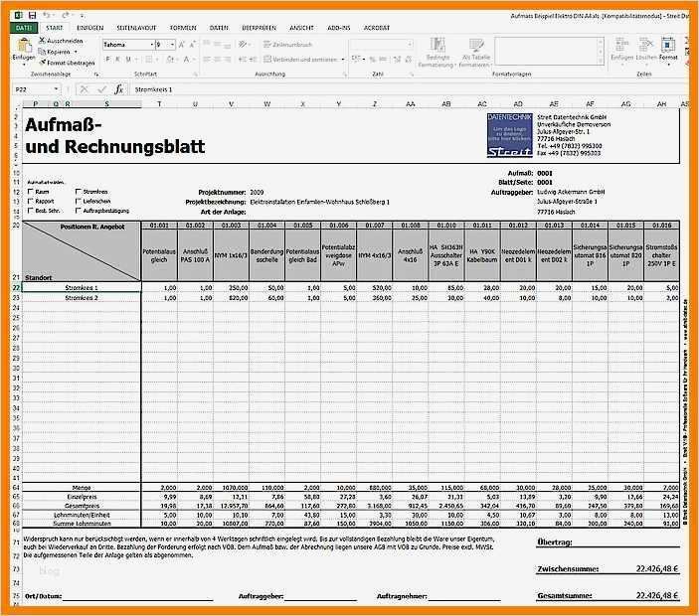
Task: Click the Streit Datentechnik logo image
Action: coord(509,135)
